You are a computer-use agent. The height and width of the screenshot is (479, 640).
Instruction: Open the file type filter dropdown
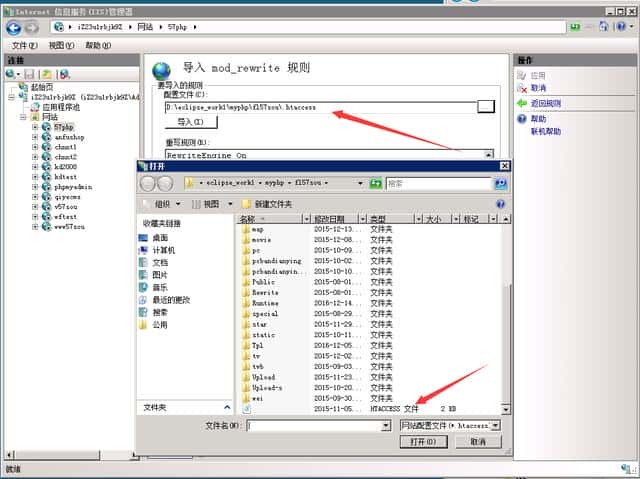(x=495, y=426)
